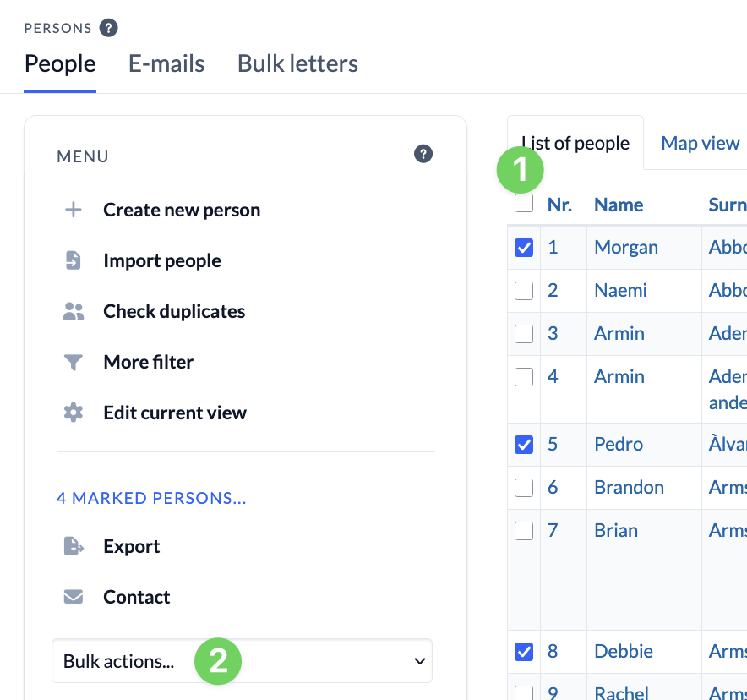Check the checkbox for row 7 Brian

524,531
